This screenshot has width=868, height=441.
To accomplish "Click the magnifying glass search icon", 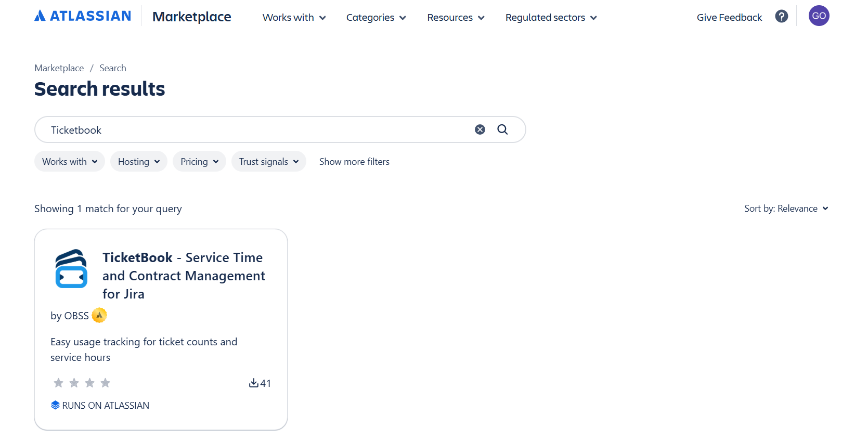I will (x=502, y=129).
